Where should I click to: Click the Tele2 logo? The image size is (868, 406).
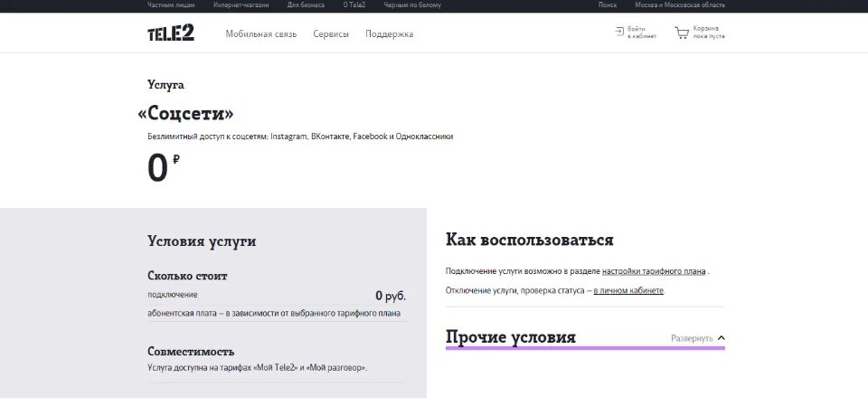[171, 33]
